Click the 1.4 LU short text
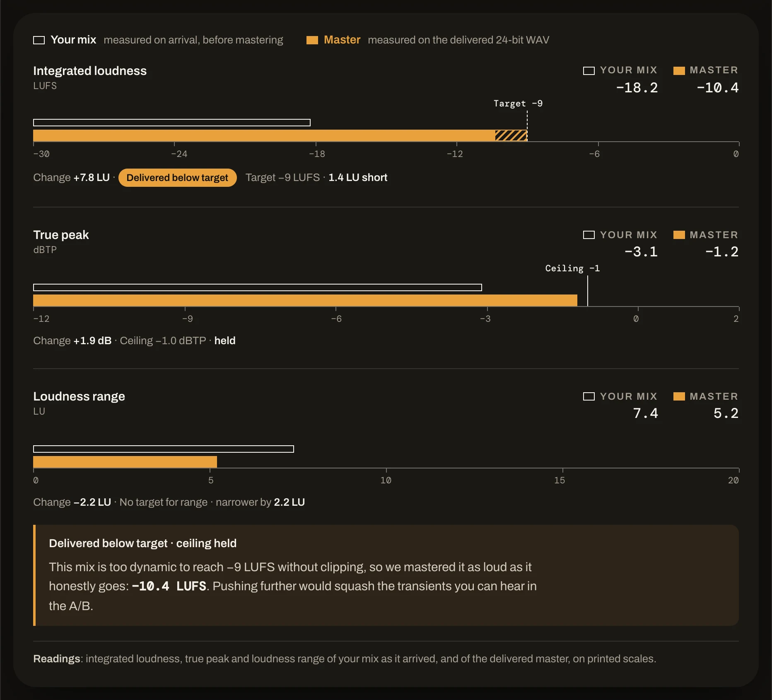 358,178
